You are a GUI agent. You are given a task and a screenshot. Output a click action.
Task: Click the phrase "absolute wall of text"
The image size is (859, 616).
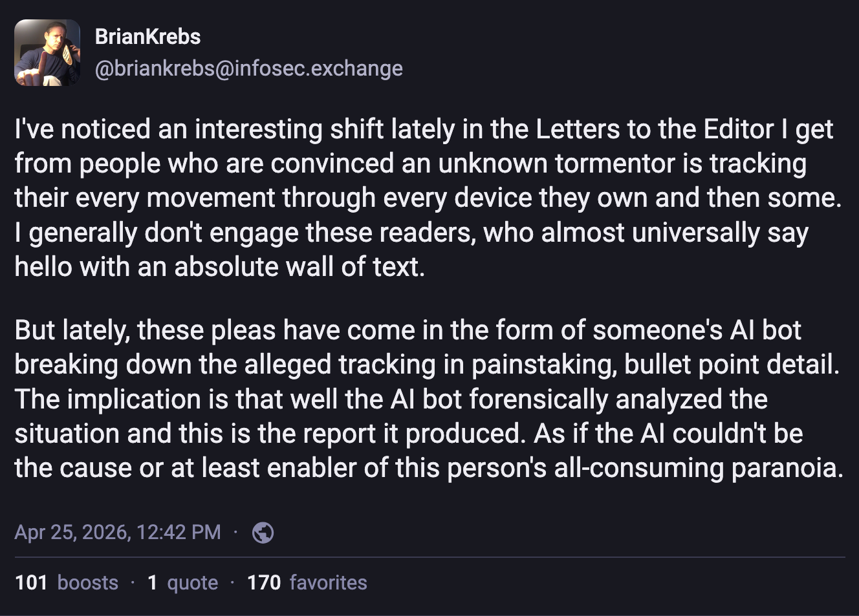click(299, 267)
